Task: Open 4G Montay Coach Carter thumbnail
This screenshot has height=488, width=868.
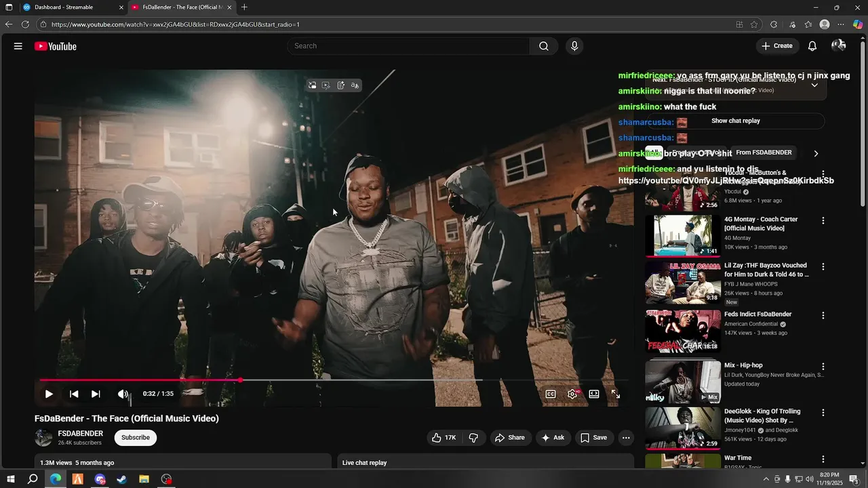Action: coord(683,236)
